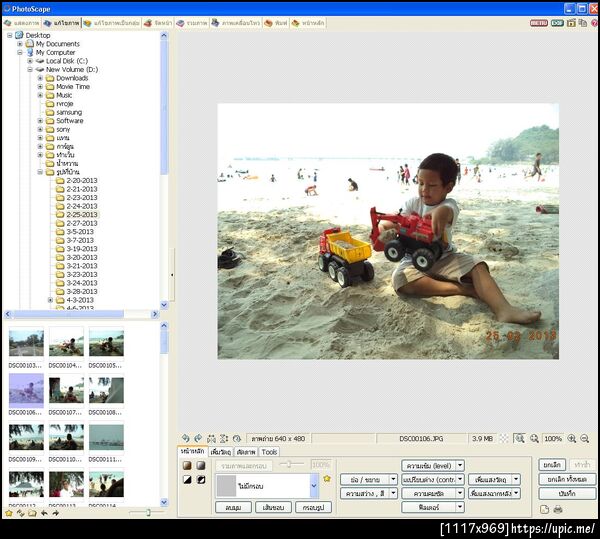Open the Animated GIF tab in top toolbar
The image size is (600, 539).
point(236,23)
